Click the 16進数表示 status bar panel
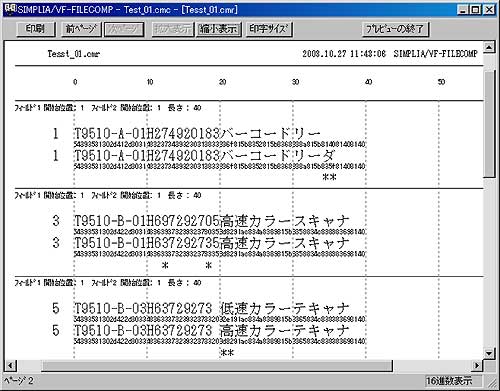This screenshot has width=500, height=391. 453,380
